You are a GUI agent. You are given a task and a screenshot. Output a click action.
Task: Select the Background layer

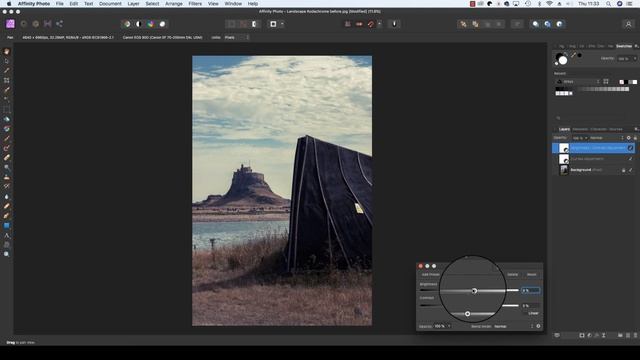(x=593, y=170)
